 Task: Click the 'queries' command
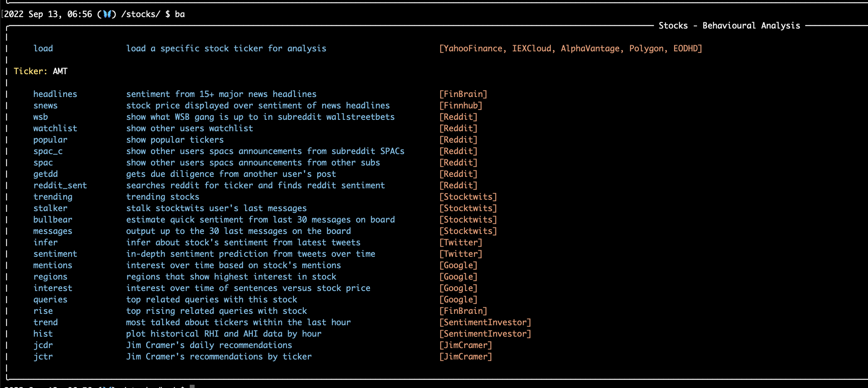[50, 300]
